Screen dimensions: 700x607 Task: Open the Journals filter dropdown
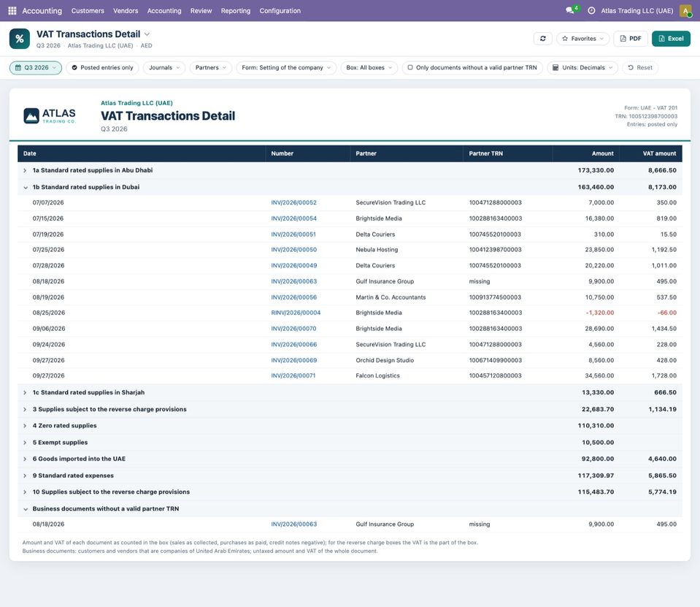(164, 67)
